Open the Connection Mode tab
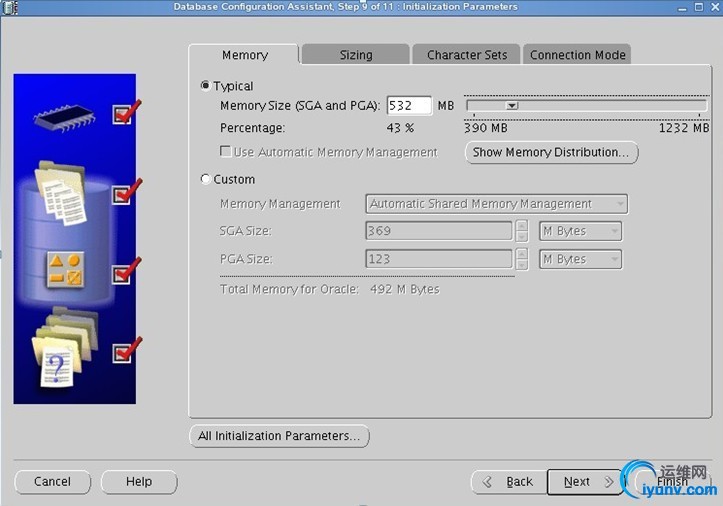The image size is (723, 506). pos(577,55)
